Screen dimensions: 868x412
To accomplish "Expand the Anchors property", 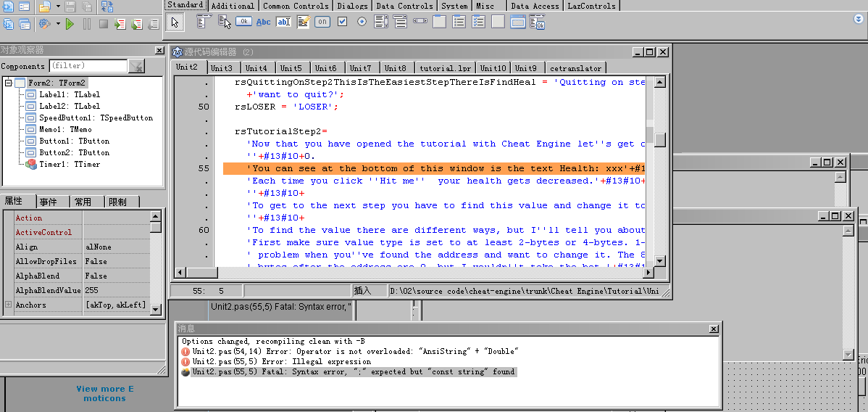I will [x=8, y=305].
